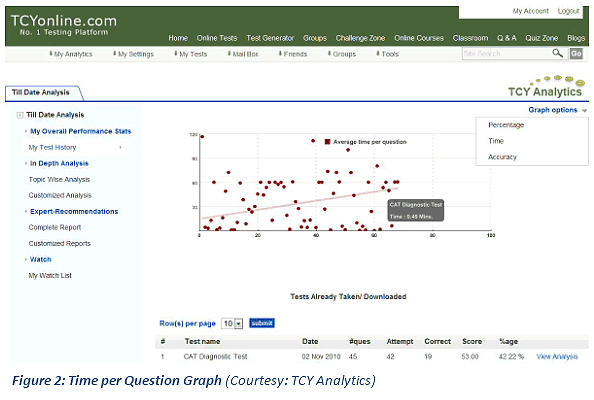Open My Test History item
Screen dimensions: 594x400
52,147
